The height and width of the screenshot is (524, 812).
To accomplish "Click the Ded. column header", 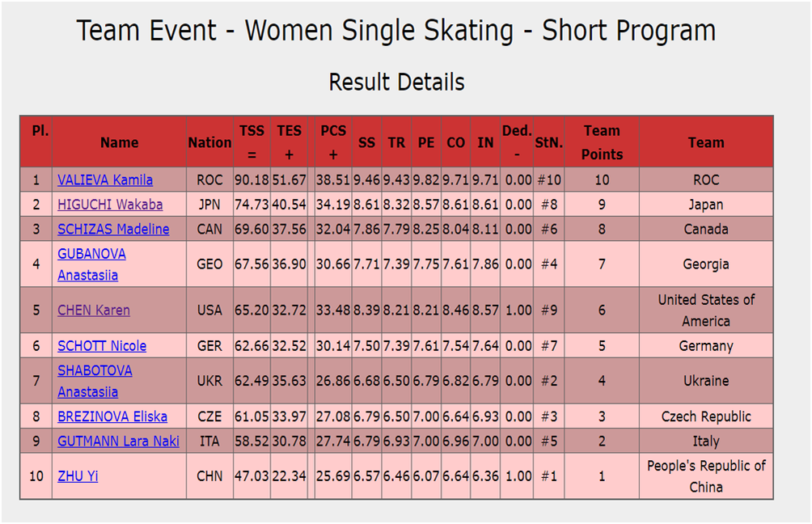I will [x=517, y=142].
